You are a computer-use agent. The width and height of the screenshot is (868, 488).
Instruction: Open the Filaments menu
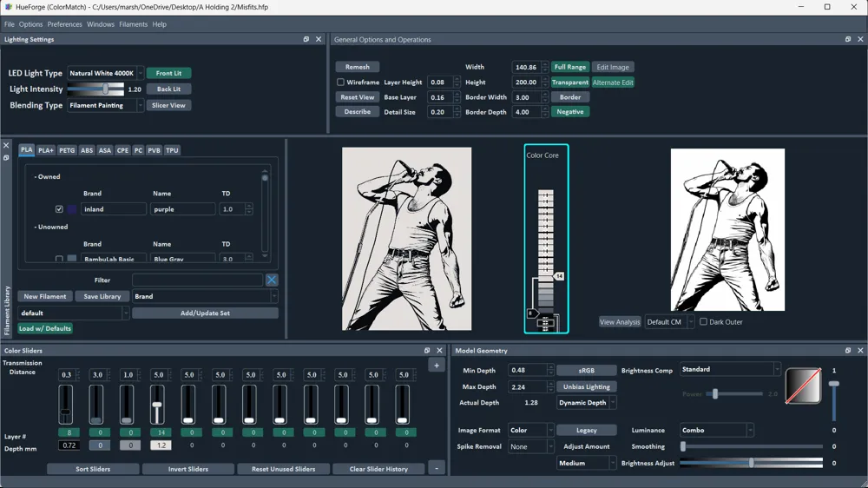(134, 24)
